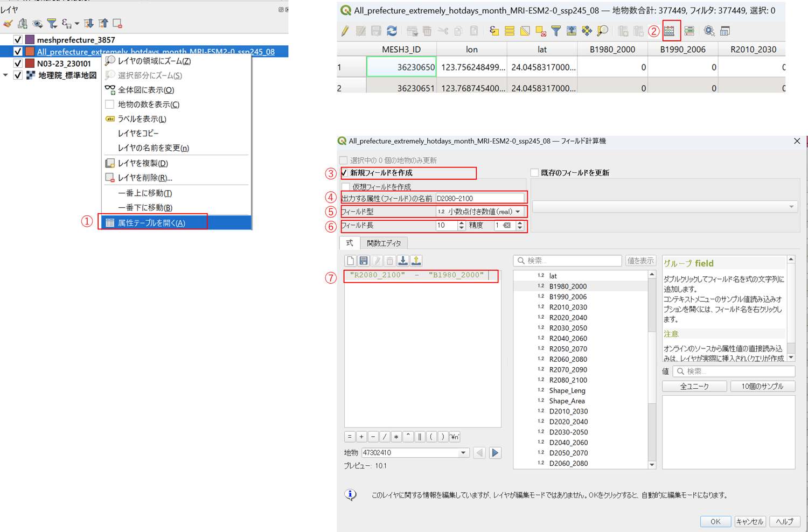Switch to the 関数エディタ tab
The image size is (808, 532).
384,243
